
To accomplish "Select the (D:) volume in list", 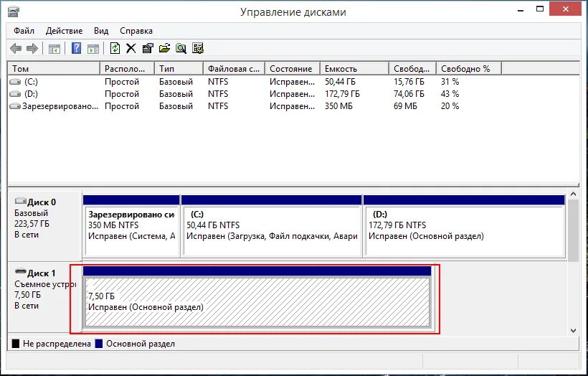I will (31, 94).
